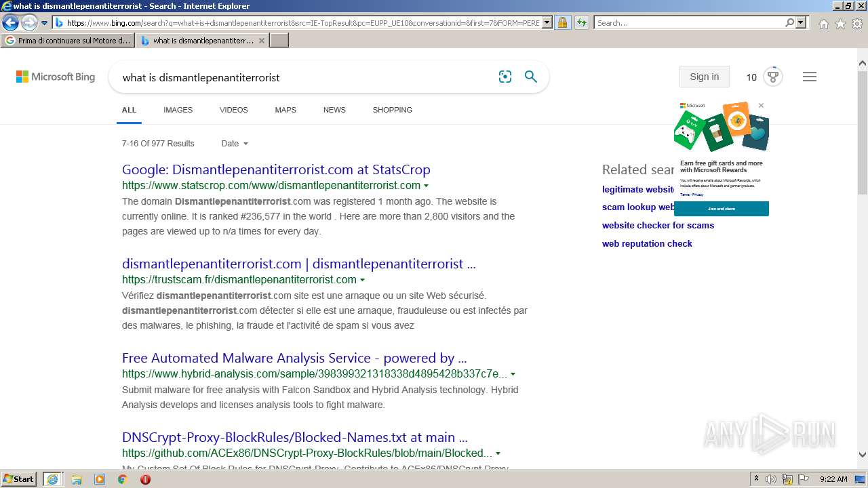Show hidden system tray icons
The image size is (868, 488).
(x=756, y=479)
